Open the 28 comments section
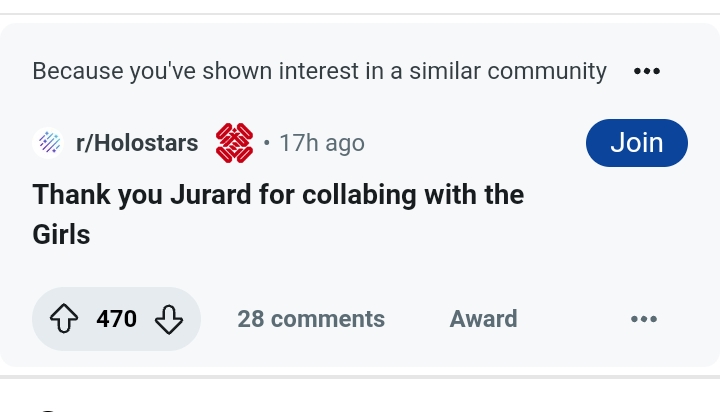The image size is (720, 412). click(x=311, y=319)
